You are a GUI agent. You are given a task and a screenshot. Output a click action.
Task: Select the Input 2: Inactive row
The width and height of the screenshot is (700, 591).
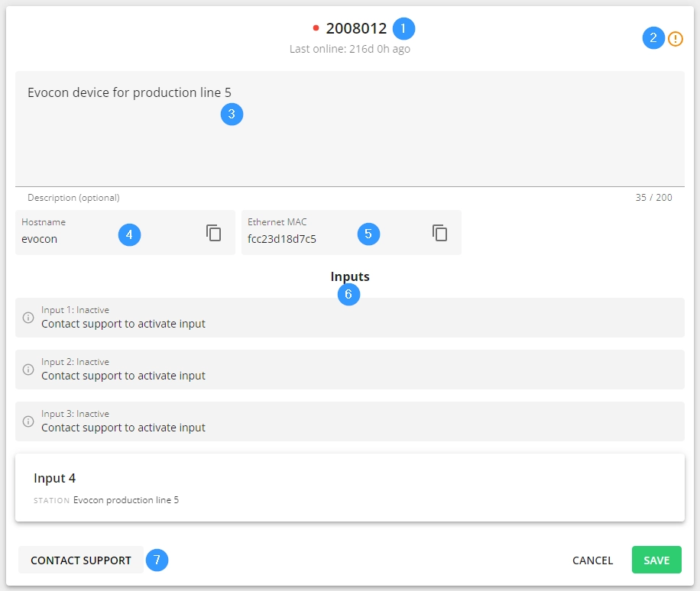(x=350, y=370)
